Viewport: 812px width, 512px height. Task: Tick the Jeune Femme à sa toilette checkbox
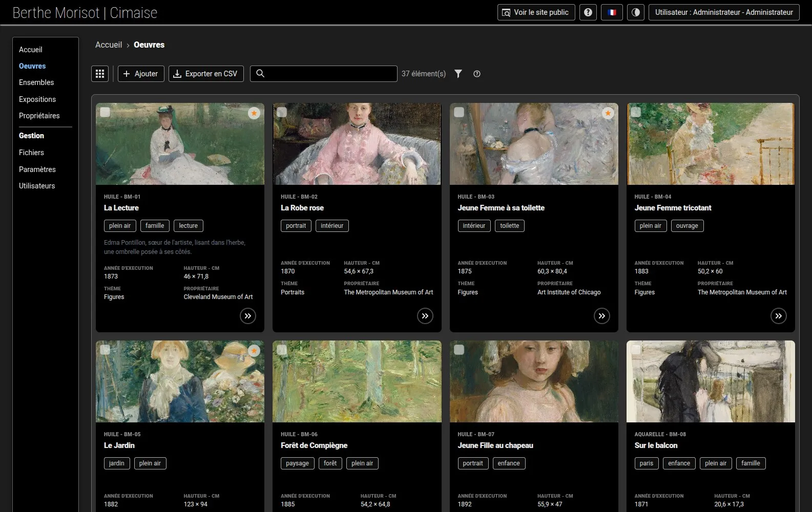[459, 112]
